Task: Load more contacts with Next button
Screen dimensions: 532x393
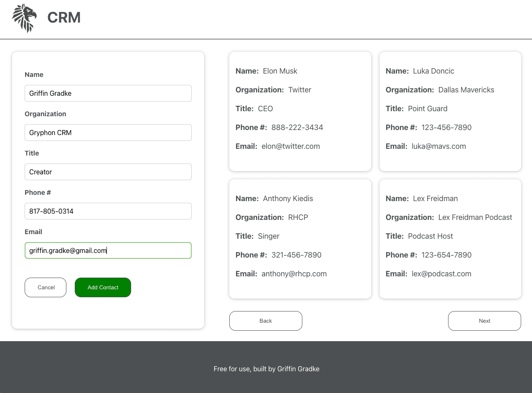Action: [484, 321]
